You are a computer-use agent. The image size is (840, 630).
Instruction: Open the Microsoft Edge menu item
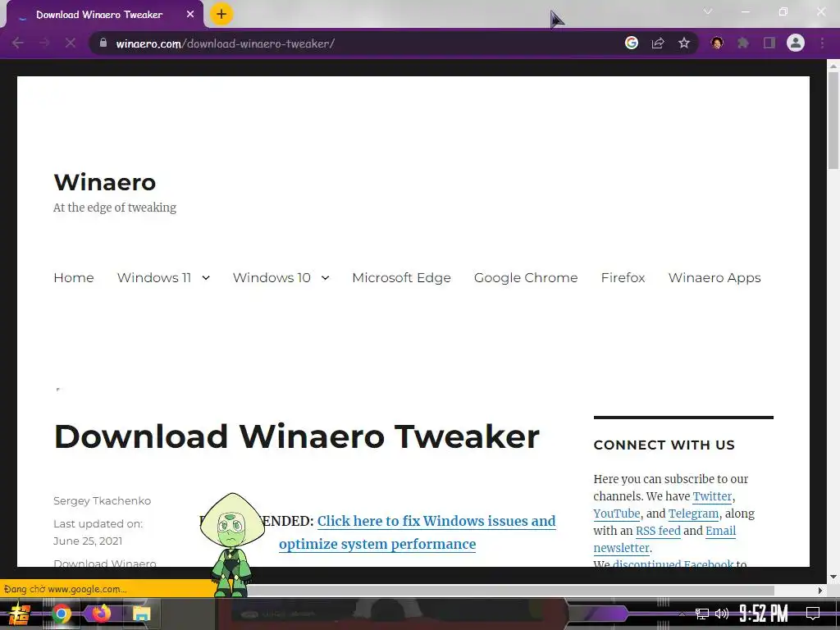click(401, 277)
